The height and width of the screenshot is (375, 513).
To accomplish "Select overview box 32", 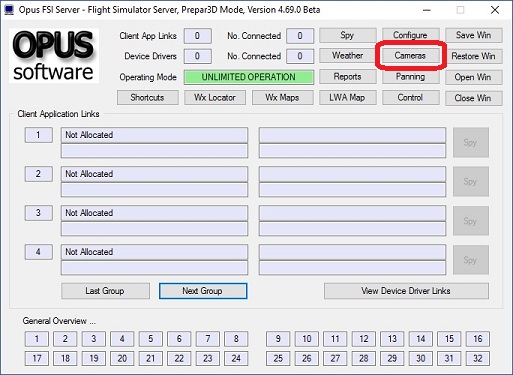I will [478, 359].
